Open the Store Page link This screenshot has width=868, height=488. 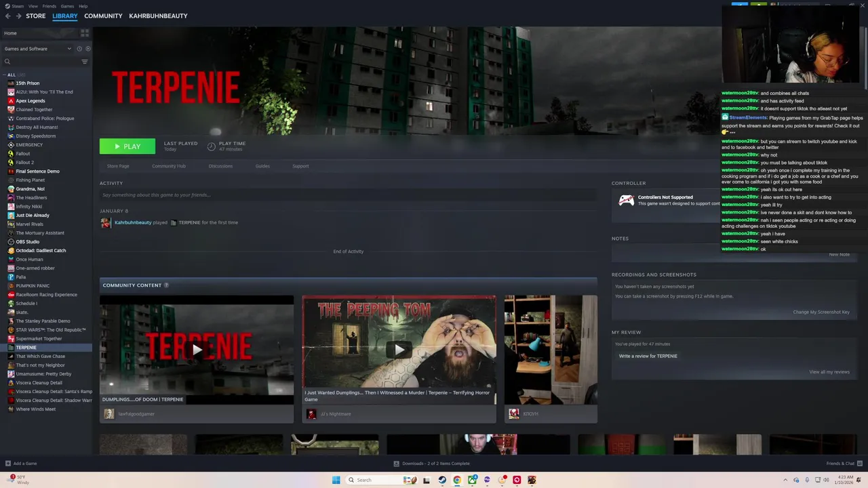click(118, 166)
